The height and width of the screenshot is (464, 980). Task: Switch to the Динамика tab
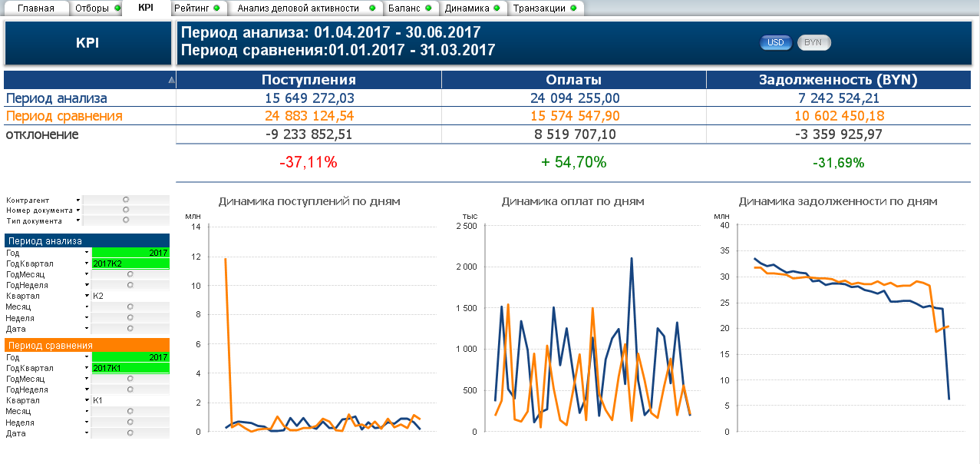467,8
